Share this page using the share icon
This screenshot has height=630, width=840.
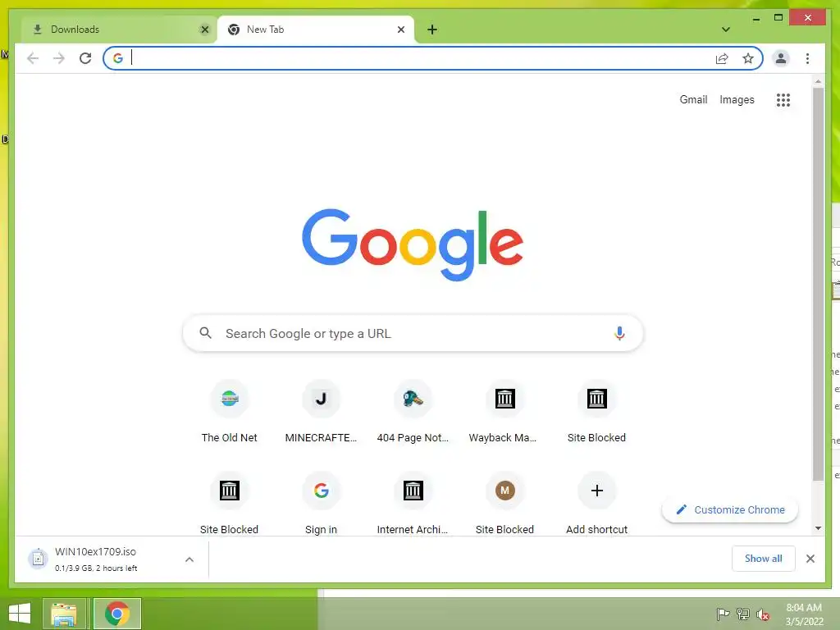pyautogui.click(x=722, y=58)
